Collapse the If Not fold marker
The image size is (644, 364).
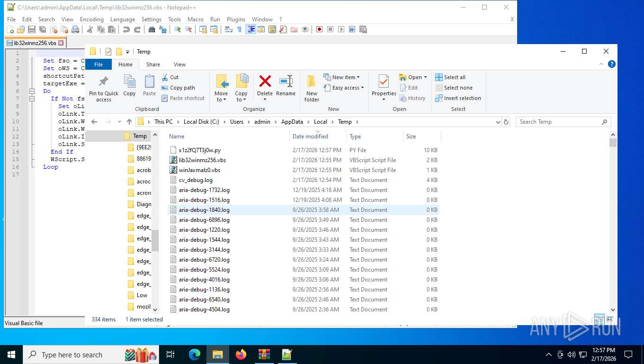[x=32, y=99]
